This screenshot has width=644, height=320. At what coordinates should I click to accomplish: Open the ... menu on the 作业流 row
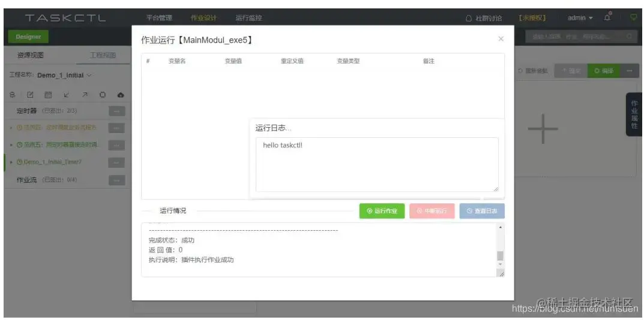[x=116, y=180]
